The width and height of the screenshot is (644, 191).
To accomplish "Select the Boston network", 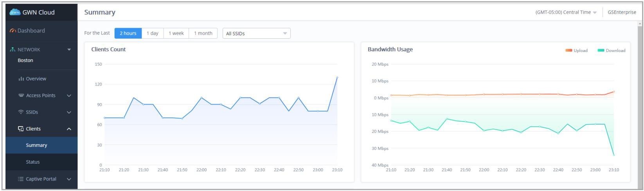I will (25, 61).
